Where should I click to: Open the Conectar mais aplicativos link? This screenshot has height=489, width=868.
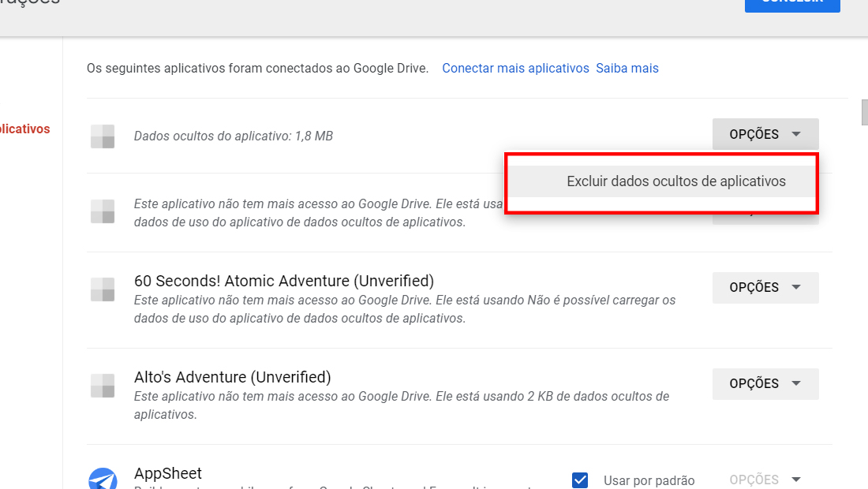tap(515, 68)
